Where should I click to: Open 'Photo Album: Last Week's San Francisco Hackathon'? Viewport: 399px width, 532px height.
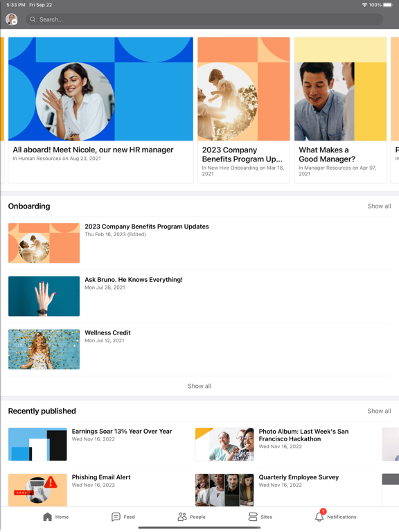[x=303, y=435]
